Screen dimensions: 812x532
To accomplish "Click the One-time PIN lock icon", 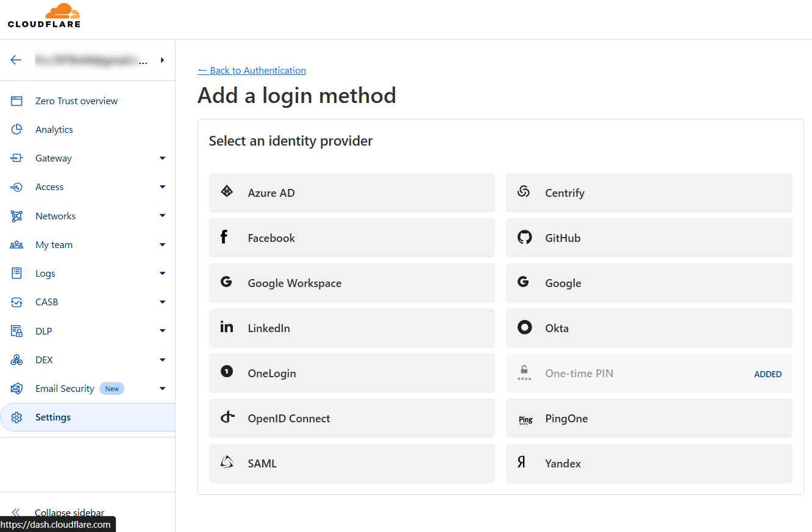I will [x=524, y=373].
